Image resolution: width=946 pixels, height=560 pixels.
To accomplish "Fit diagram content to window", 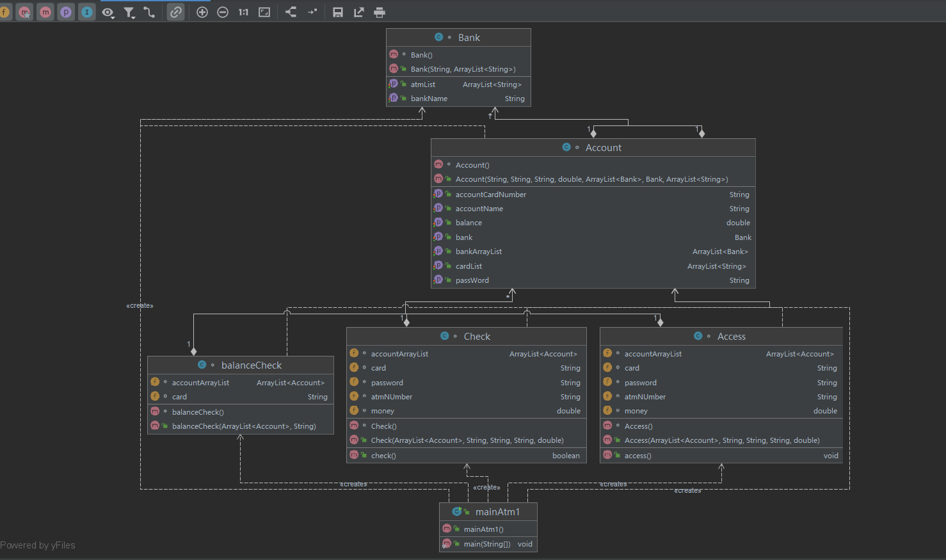I will click(264, 12).
